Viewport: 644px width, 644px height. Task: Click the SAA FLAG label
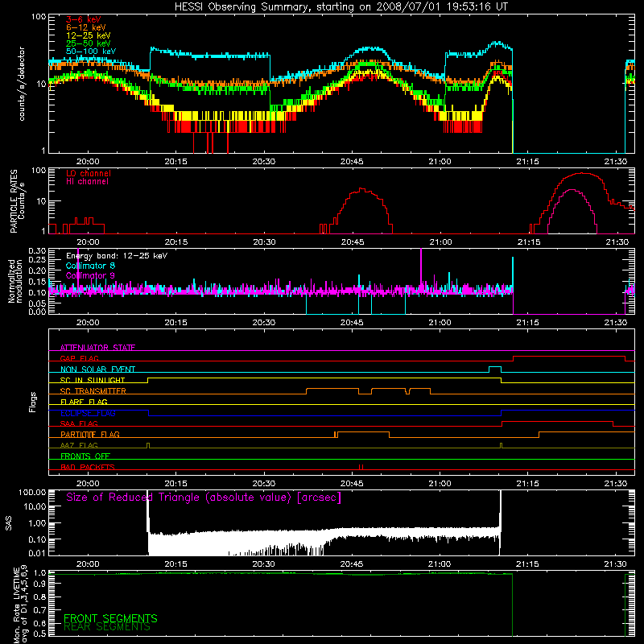[x=79, y=423]
